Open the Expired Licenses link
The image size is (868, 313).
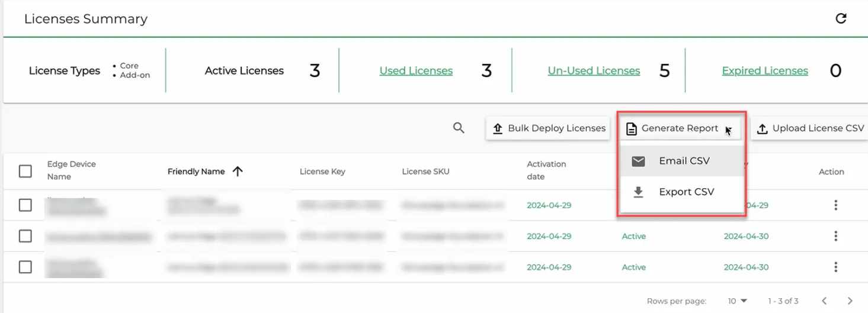(x=765, y=70)
